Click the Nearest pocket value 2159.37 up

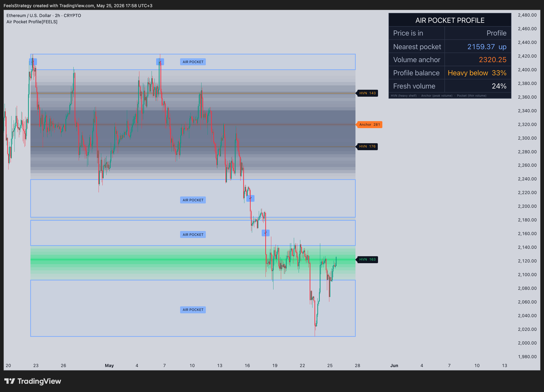487,47
